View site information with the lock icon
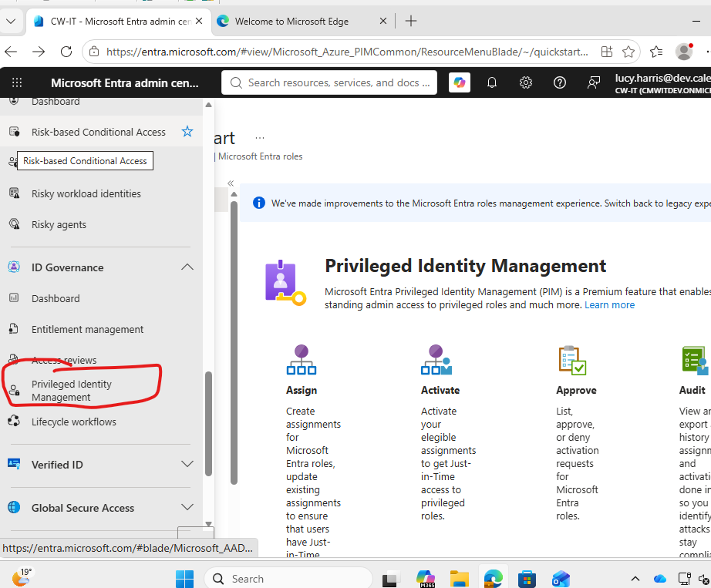 (x=94, y=52)
